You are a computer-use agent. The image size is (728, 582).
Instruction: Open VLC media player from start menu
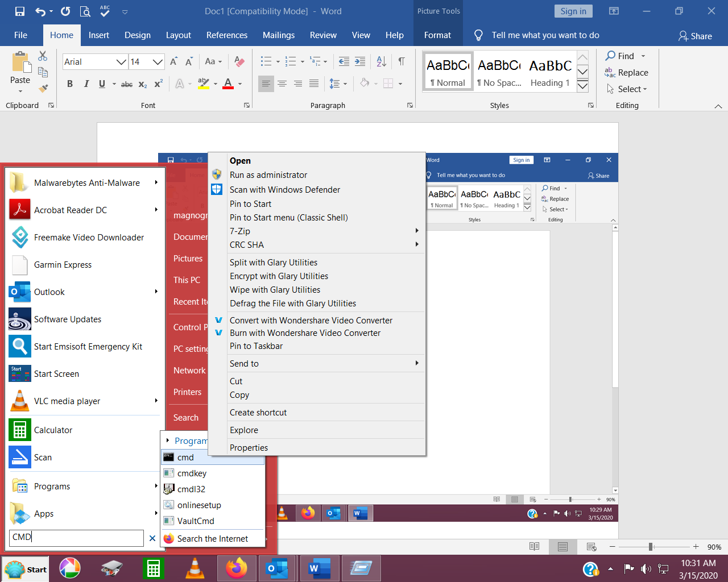(84, 401)
